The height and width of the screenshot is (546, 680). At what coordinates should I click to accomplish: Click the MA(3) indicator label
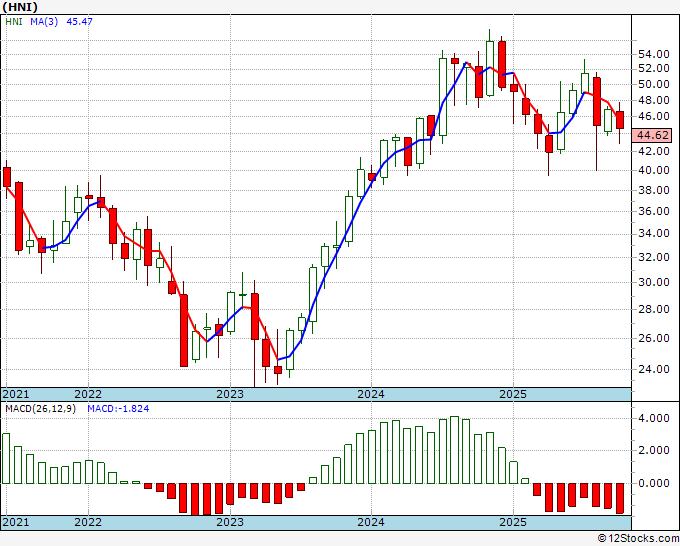(x=44, y=21)
